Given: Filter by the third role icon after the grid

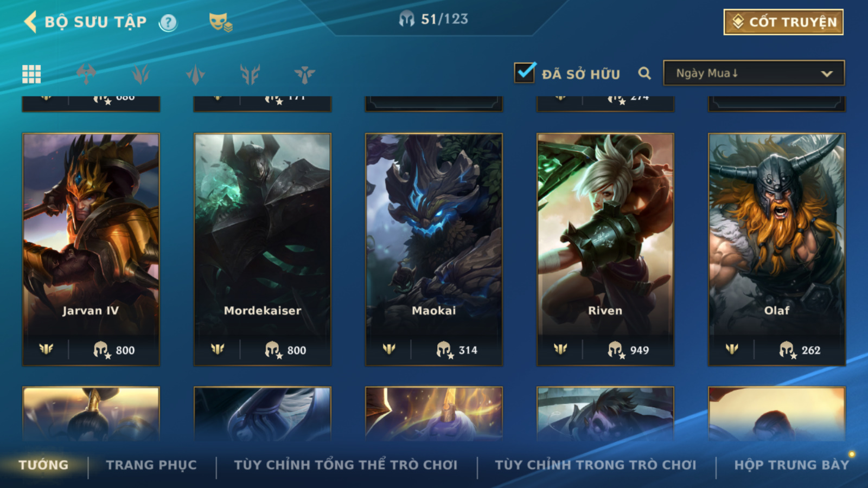Looking at the screenshot, I should [195, 74].
